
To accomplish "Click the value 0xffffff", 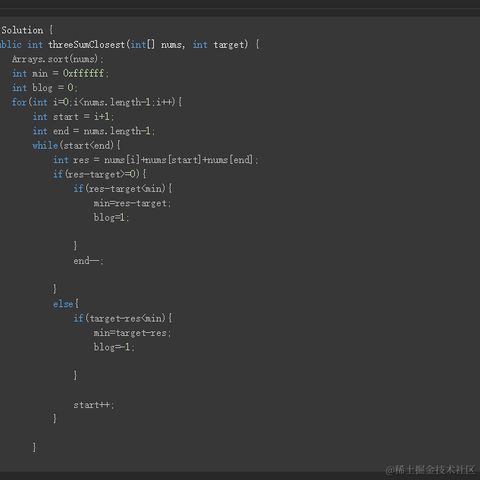I will (83, 73).
